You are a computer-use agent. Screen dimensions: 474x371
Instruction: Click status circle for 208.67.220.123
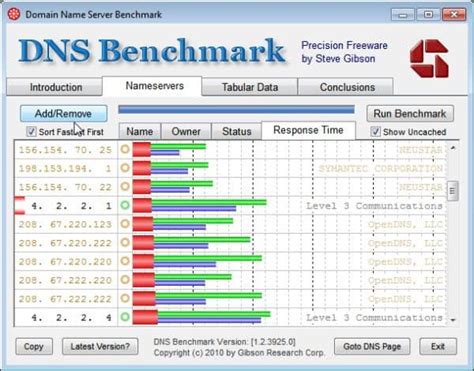pos(125,224)
